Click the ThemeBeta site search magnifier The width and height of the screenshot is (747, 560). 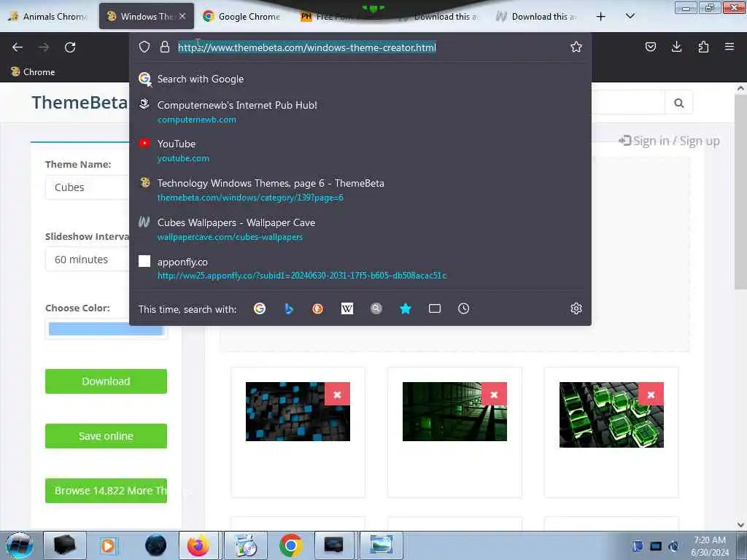click(x=679, y=103)
